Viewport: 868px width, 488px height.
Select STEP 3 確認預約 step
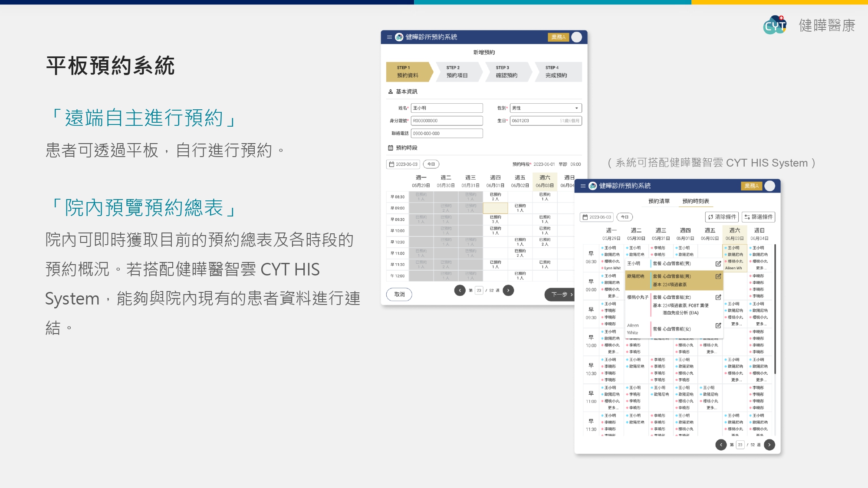(x=509, y=72)
